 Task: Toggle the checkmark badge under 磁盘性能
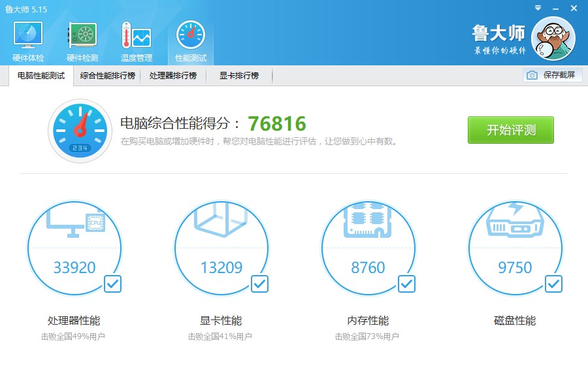tap(553, 284)
